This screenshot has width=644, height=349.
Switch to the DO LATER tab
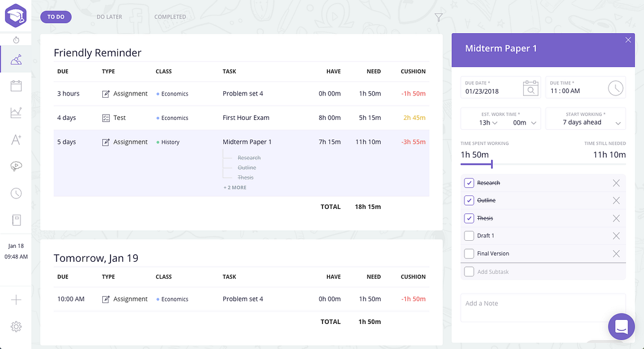tap(109, 17)
